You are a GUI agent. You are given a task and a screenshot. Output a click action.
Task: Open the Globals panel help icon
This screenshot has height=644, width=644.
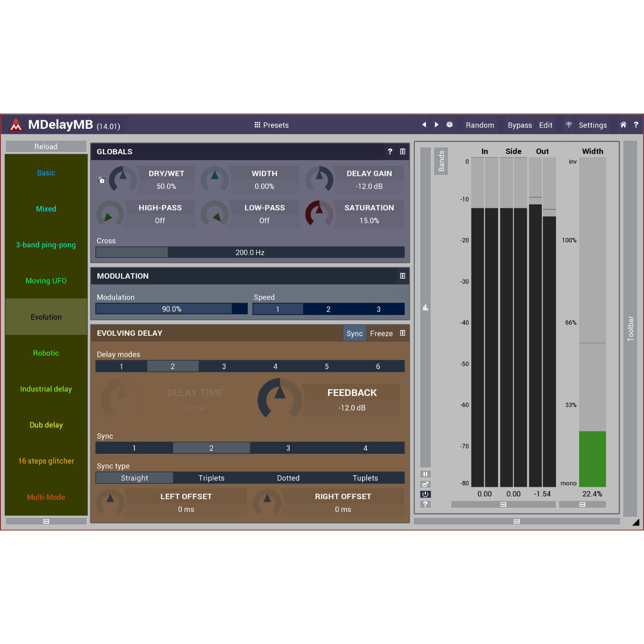tap(390, 152)
